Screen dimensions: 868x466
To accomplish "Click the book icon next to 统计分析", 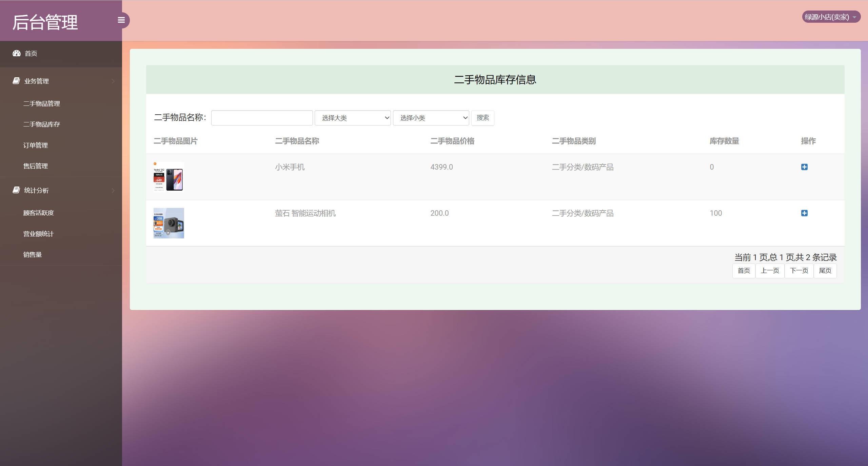I will click(16, 190).
